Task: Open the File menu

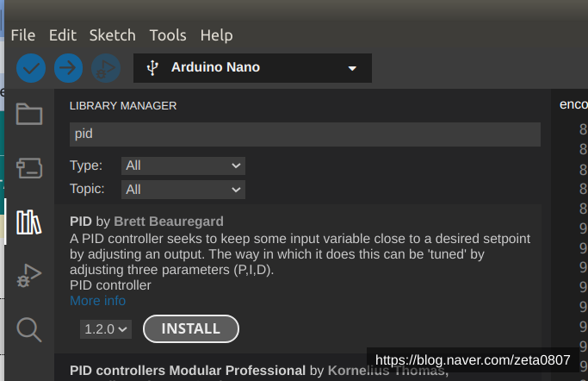Action: [23, 35]
